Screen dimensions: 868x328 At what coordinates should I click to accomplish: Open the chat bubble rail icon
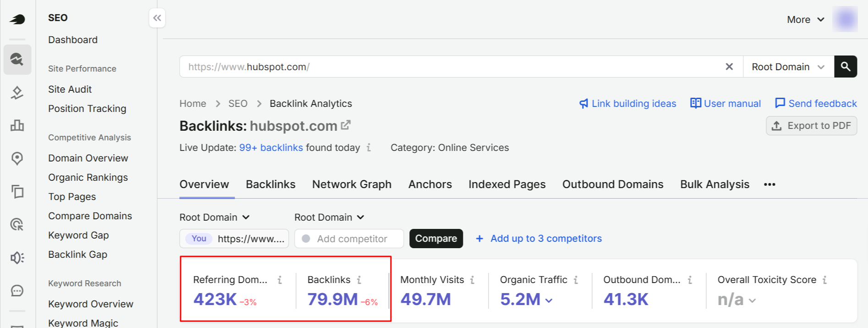coord(17,291)
